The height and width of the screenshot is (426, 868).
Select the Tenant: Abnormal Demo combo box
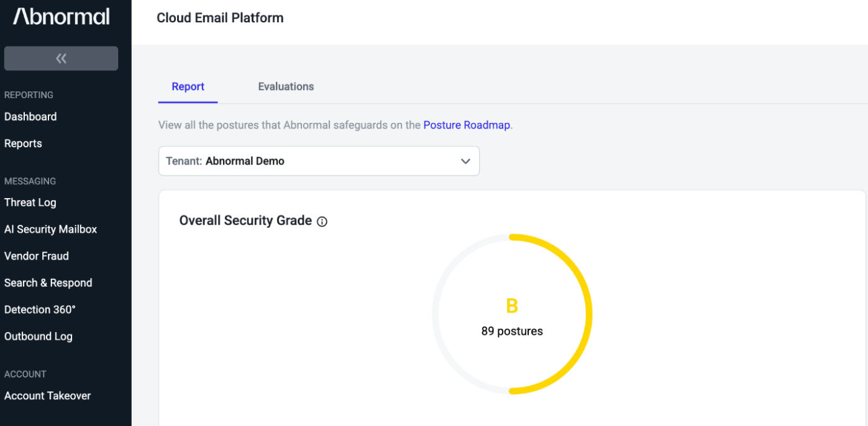pyautogui.click(x=319, y=161)
